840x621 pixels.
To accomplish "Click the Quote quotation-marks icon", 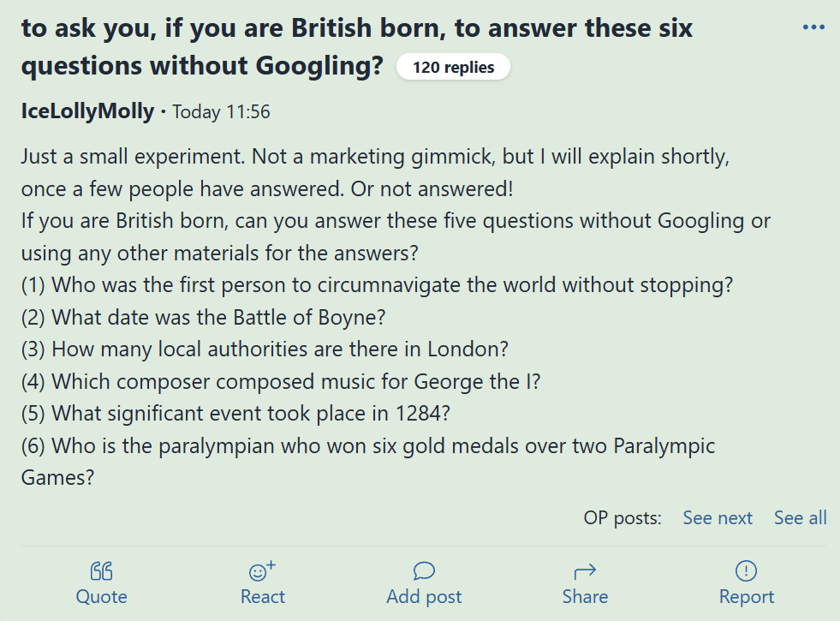I will 101,571.
